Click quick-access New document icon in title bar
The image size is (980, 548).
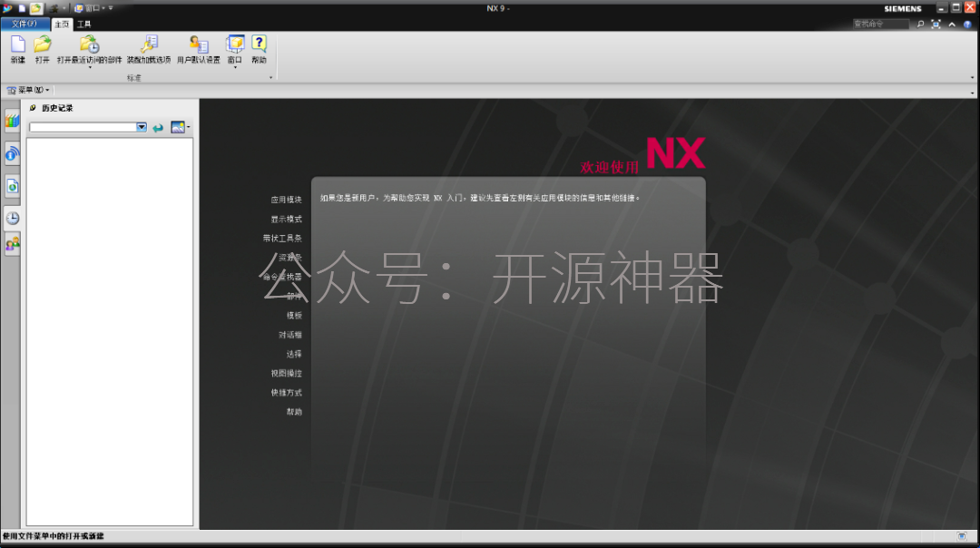pos(22,8)
